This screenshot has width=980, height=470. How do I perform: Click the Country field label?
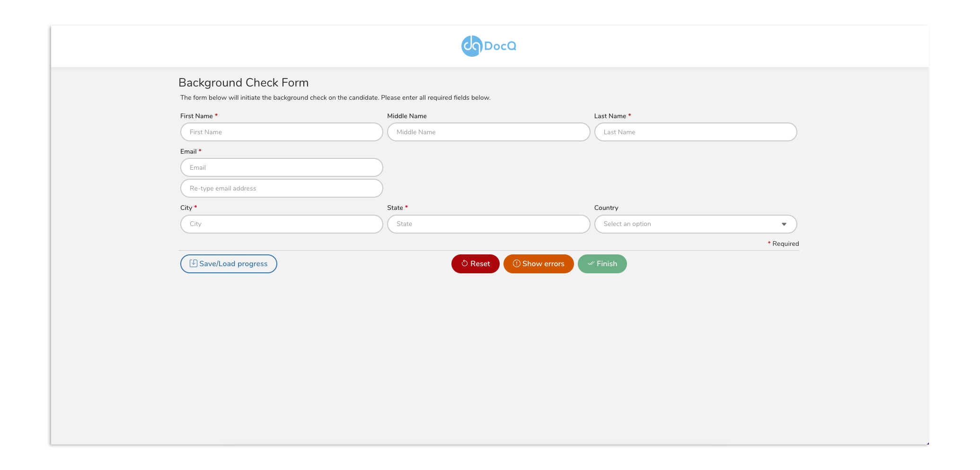click(606, 208)
